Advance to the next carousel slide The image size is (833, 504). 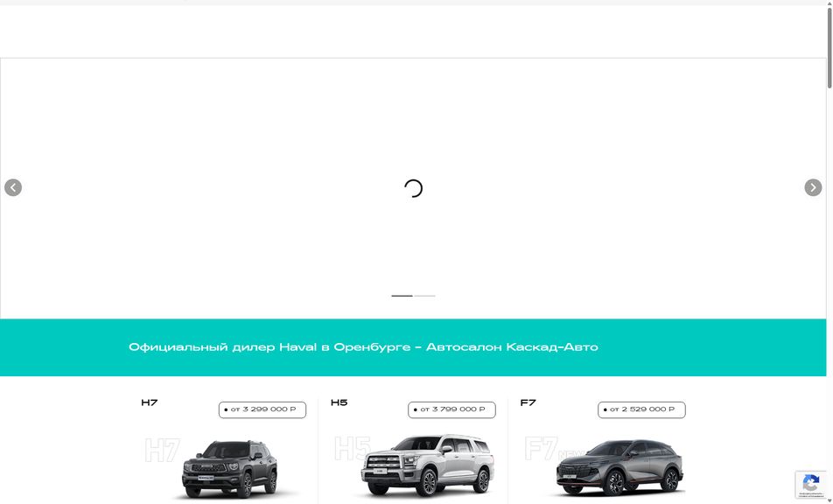click(813, 187)
